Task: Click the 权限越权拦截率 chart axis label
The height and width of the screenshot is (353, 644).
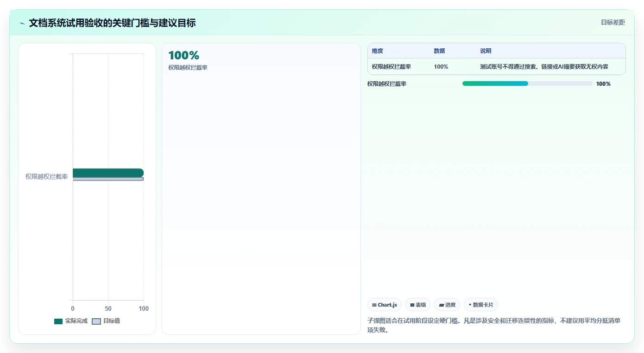Action: [46, 177]
